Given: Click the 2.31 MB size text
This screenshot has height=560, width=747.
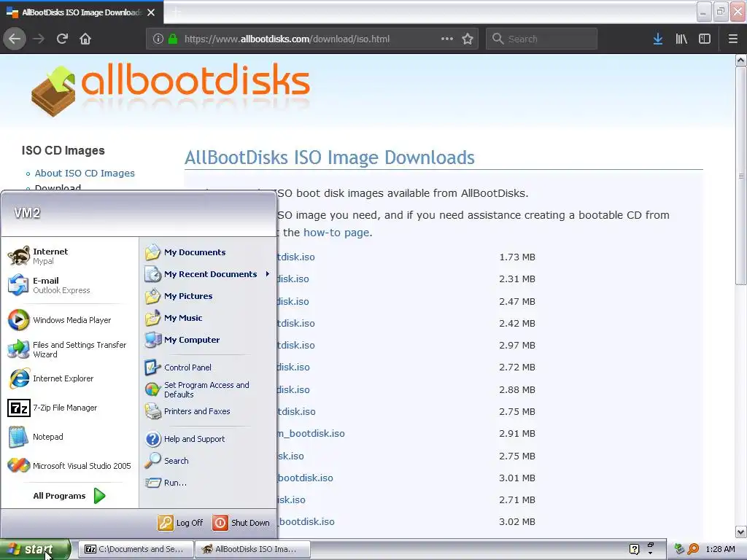Looking at the screenshot, I should click(517, 279).
